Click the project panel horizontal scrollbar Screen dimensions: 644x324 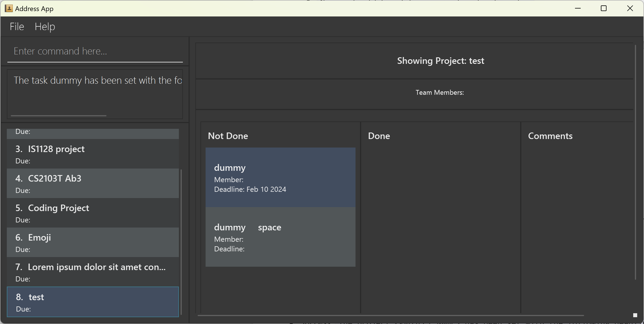point(390,315)
